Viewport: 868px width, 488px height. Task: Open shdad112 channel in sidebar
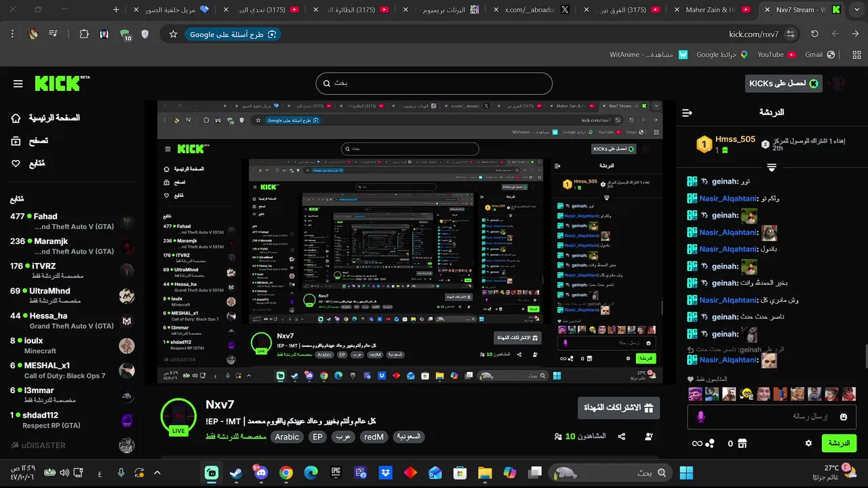72,420
